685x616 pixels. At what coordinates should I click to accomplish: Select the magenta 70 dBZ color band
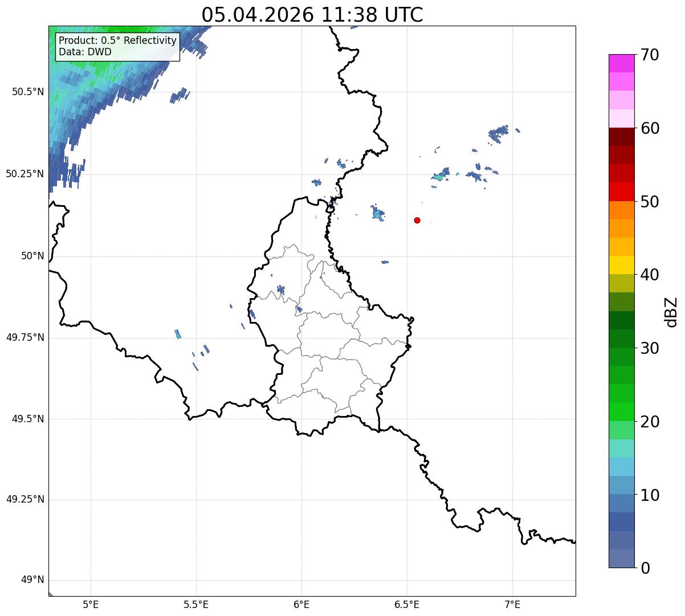[x=621, y=63]
